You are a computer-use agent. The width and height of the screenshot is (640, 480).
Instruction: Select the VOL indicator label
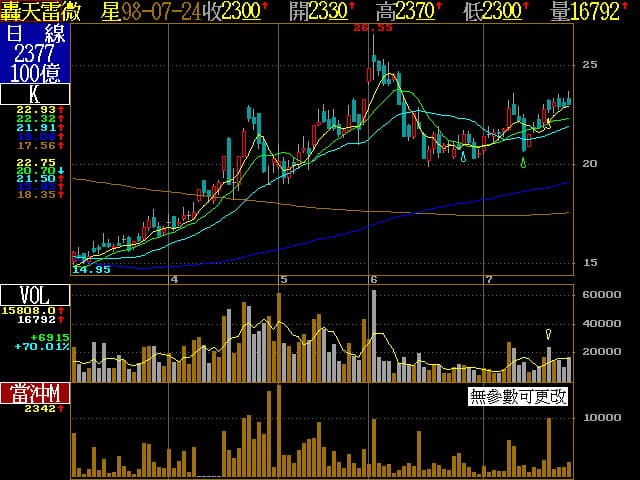pos(35,295)
